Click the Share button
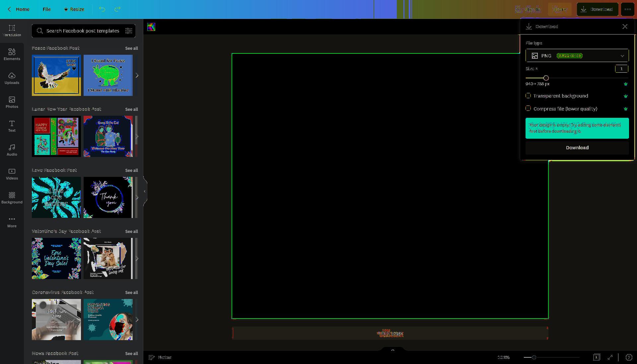This screenshot has height=364, width=637. pyautogui.click(x=560, y=9)
